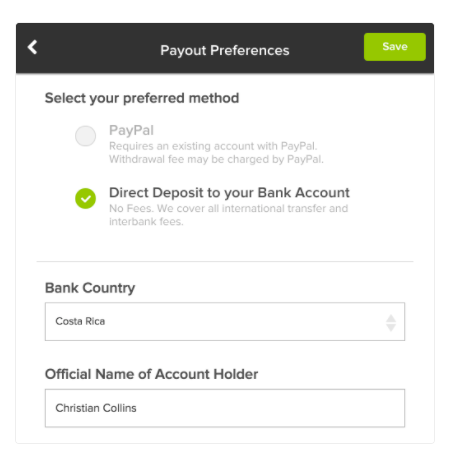Click the down arrow in the Bank Country selector
Screen dimensions: 451x473
[x=391, y=328]
